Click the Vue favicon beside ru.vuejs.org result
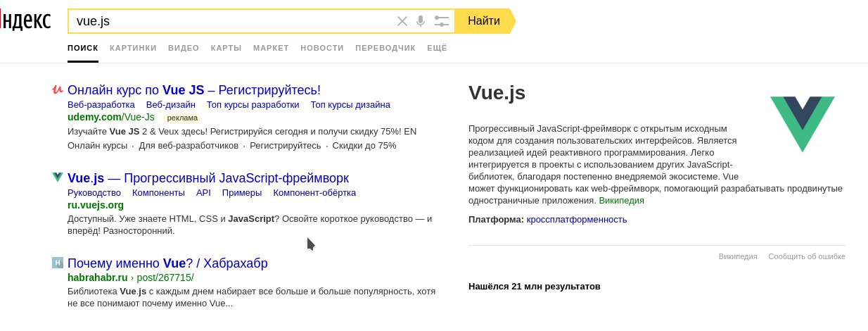This screenshot has height=331, width=868. [x=58, y=177]
